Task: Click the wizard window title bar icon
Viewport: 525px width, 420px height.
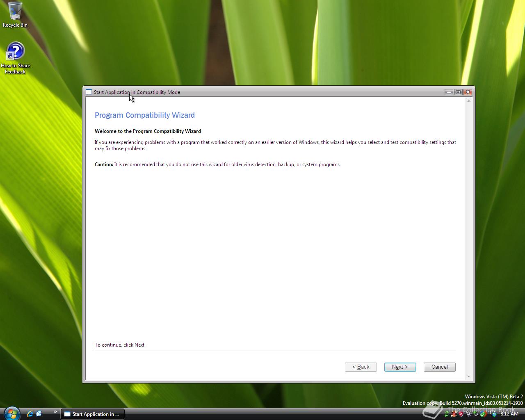Action: click(x=89, y=92)
